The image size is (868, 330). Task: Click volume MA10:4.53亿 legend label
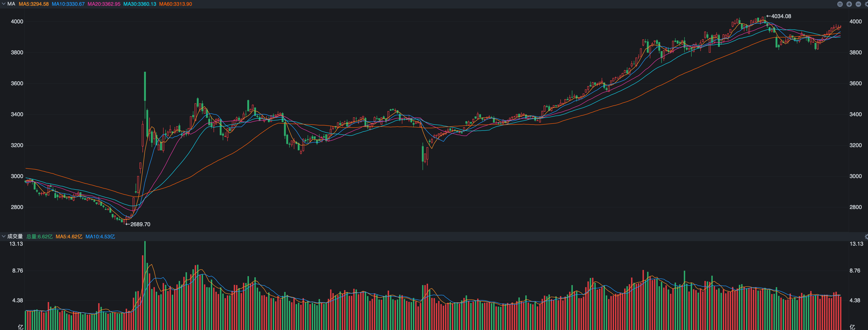(x=100, y=236)
